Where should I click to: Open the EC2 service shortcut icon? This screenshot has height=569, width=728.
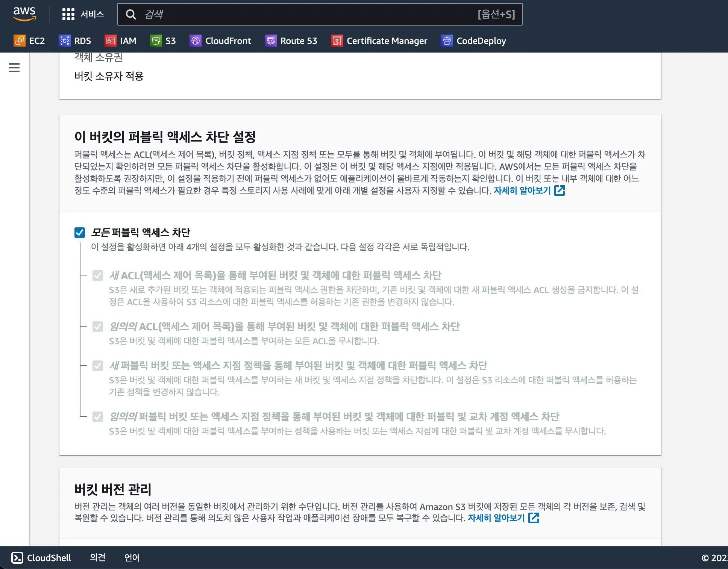coord(20,41)
